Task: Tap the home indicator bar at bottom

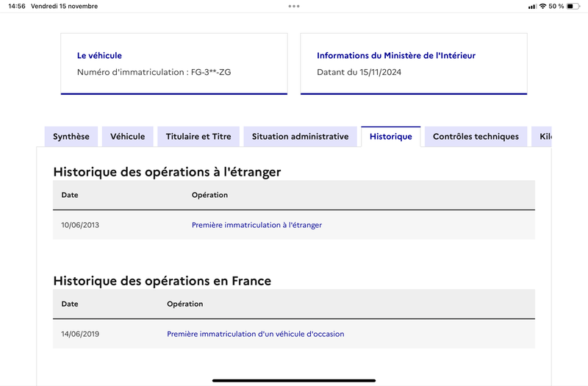Action: [294, 380]
